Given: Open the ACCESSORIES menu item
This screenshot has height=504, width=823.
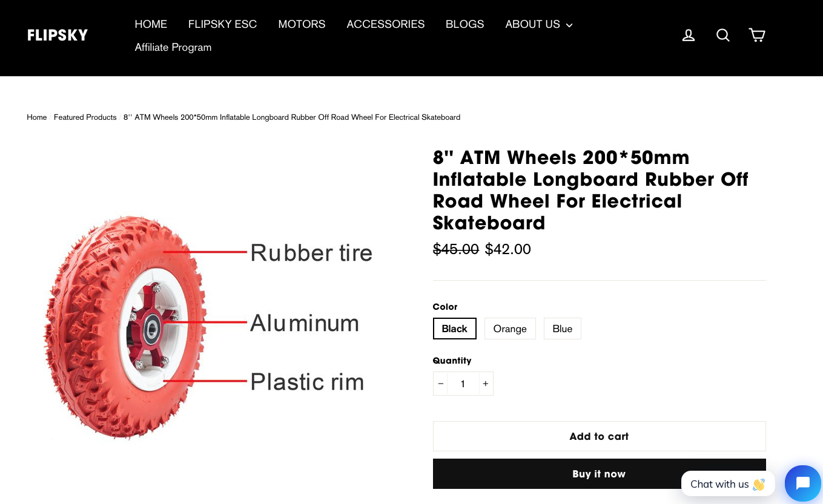Looking at the screenshot, I should [385, 24].
